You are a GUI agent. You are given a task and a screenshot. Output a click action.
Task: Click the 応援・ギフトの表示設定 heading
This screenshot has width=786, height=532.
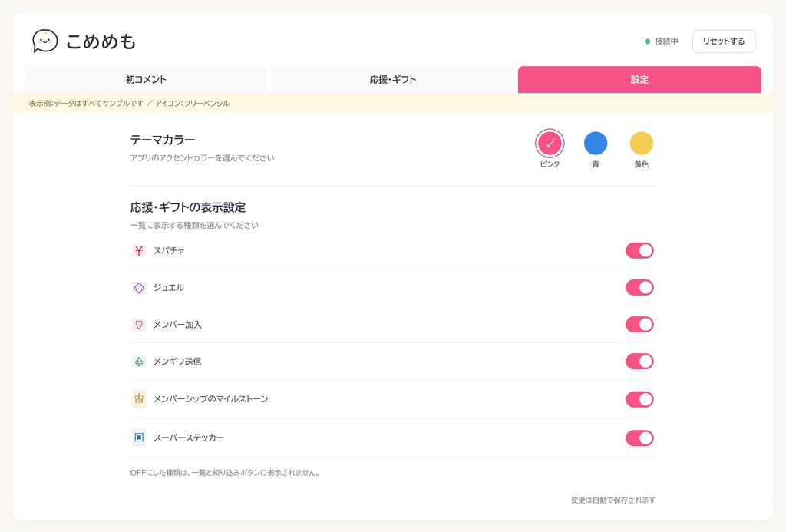point(188,207)
